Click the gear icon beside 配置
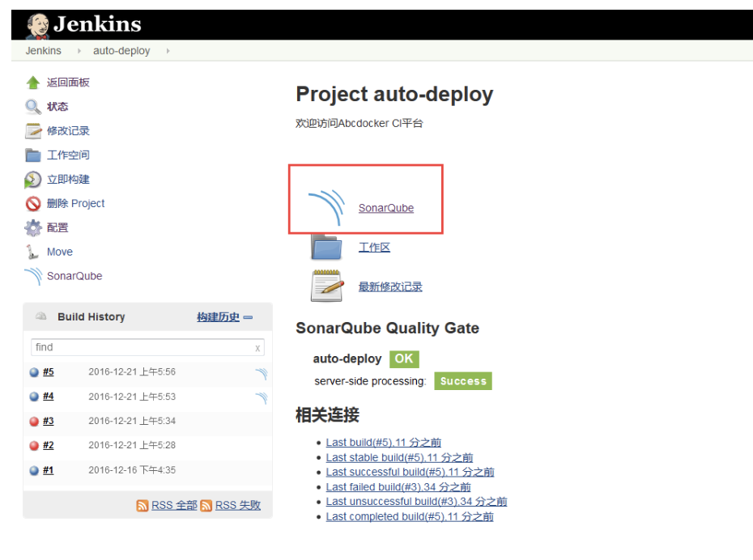 [x=33, y=227]
